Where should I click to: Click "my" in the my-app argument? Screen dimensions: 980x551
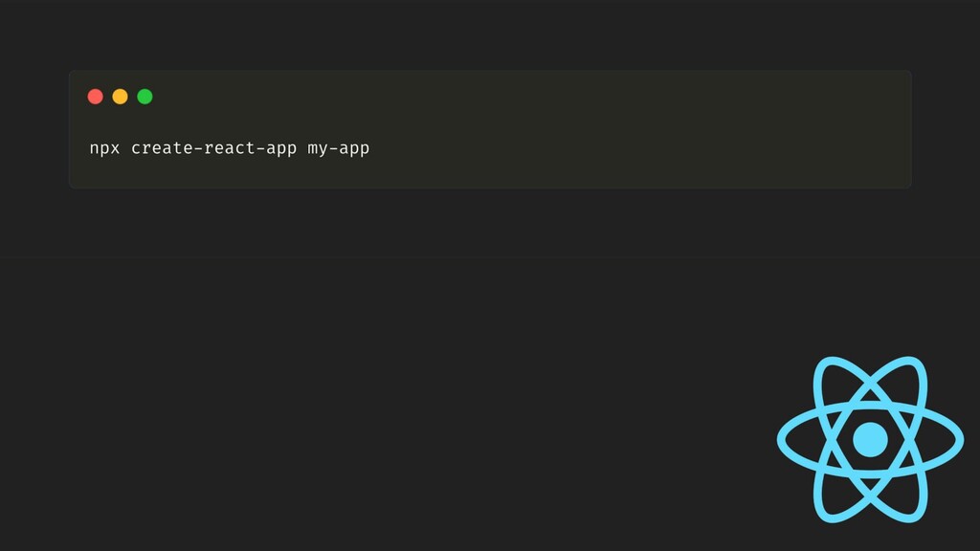click(x=318, y=149)
